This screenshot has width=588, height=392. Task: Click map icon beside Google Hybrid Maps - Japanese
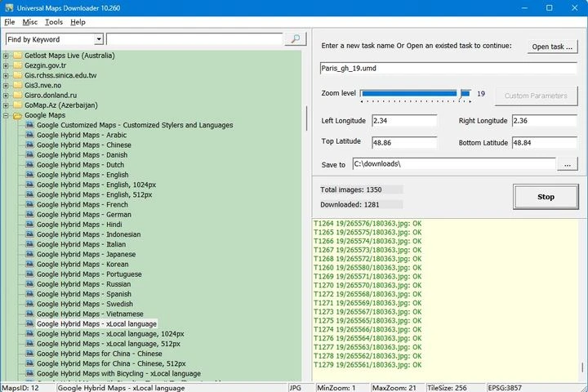pos(29,254)
